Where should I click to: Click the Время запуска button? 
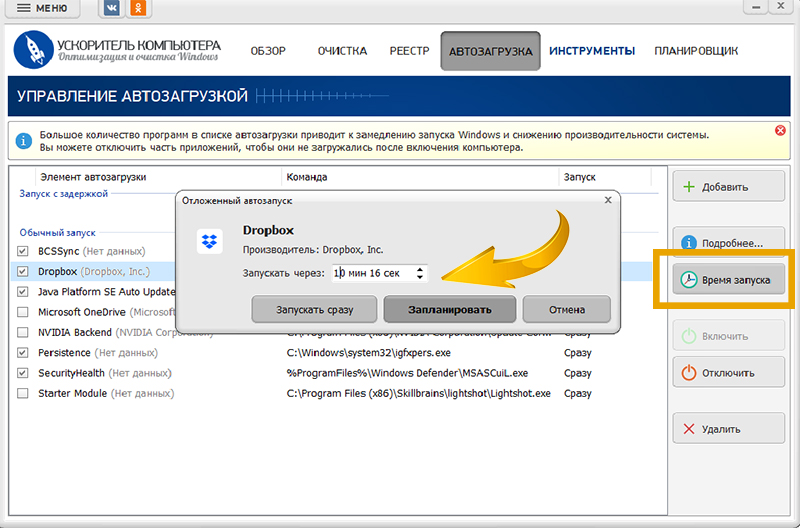(x=729, y=280)
